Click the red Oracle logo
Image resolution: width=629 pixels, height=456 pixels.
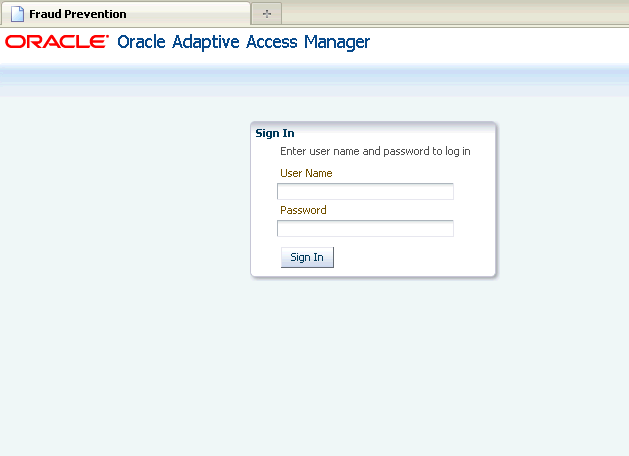click(x=57, y=41)
